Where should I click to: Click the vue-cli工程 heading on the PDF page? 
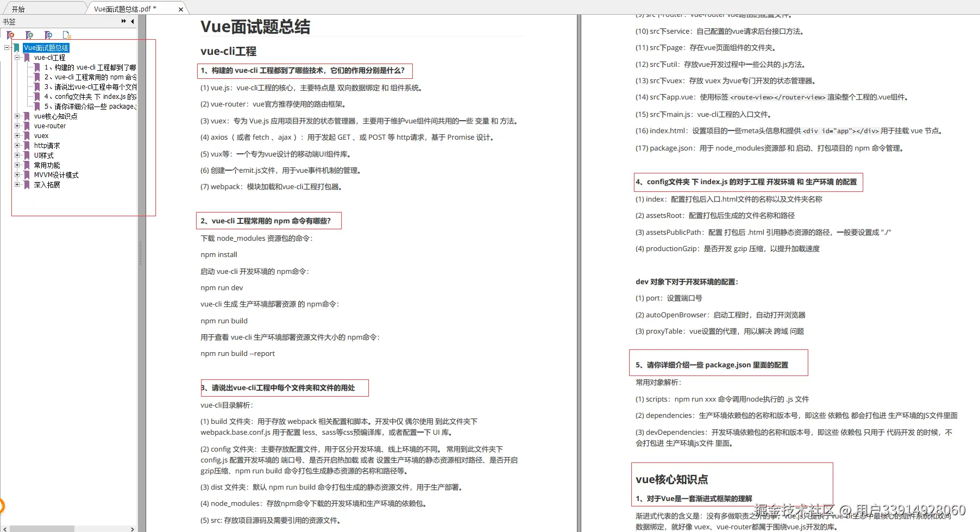[228, 51]
